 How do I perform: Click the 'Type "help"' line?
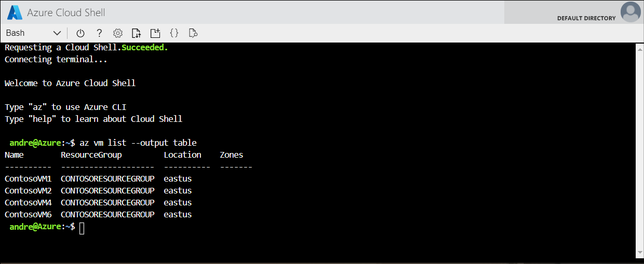click(93, 119)
